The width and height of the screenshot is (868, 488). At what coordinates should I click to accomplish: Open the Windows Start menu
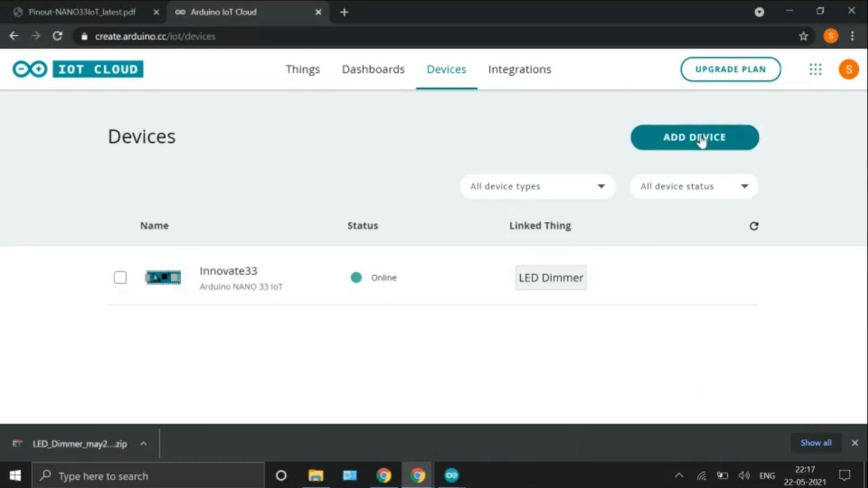[15, 475]
